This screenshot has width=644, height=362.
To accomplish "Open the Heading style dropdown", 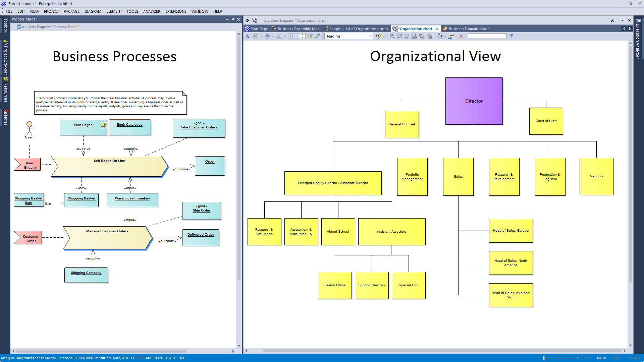I will coord(371,36).
